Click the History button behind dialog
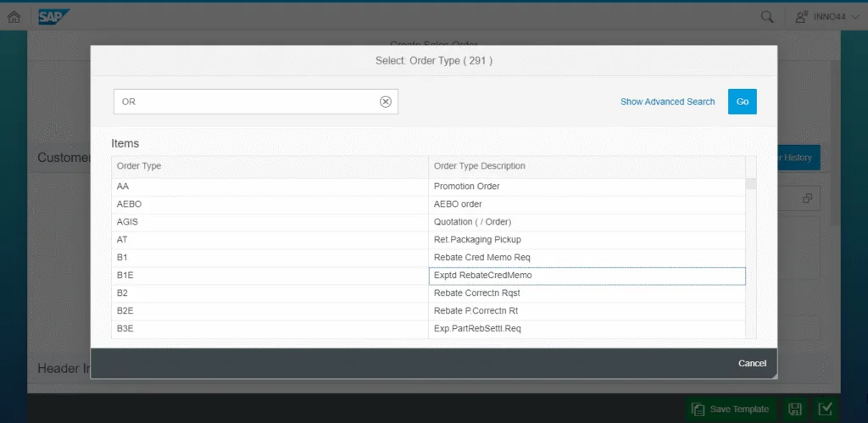This screenshot has height=423, width=868. [x=798, y=158]
